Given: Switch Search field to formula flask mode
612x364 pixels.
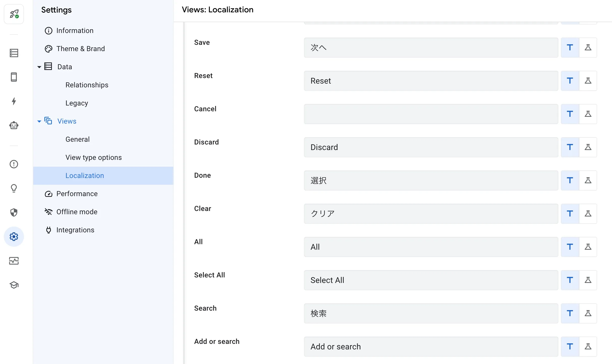Looking at the screenshot, I should [x=588, y=313].
